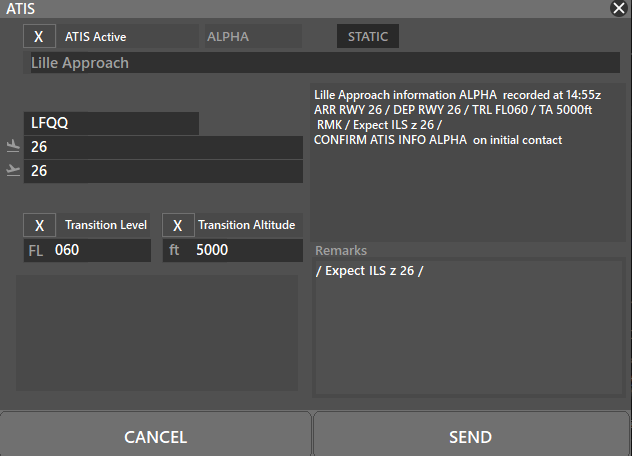Image resolution: width=632 pixels, height=456 pixels.
Task: Click the departure runway takeoff icon
Action: coord(13,171)
